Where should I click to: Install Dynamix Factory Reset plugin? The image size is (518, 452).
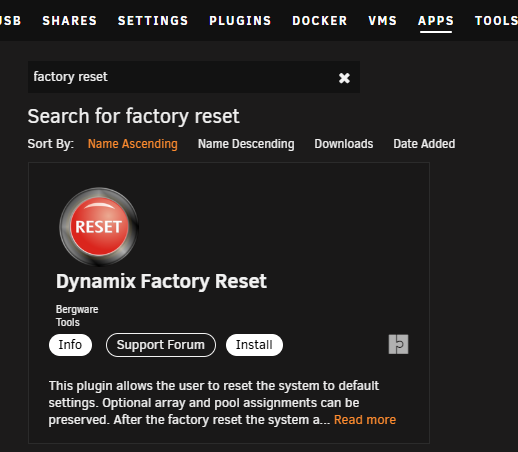[x=254, y=345]
